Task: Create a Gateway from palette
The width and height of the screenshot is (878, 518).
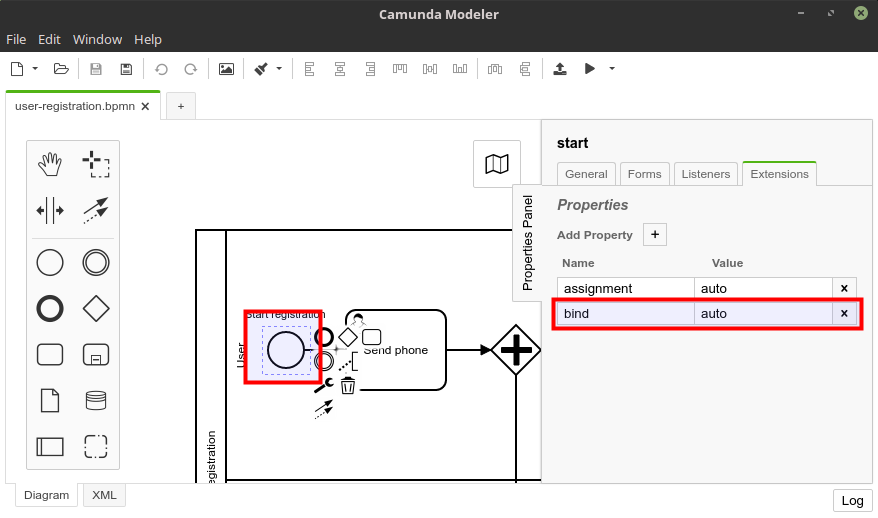Action: click(x=96, y=309)
